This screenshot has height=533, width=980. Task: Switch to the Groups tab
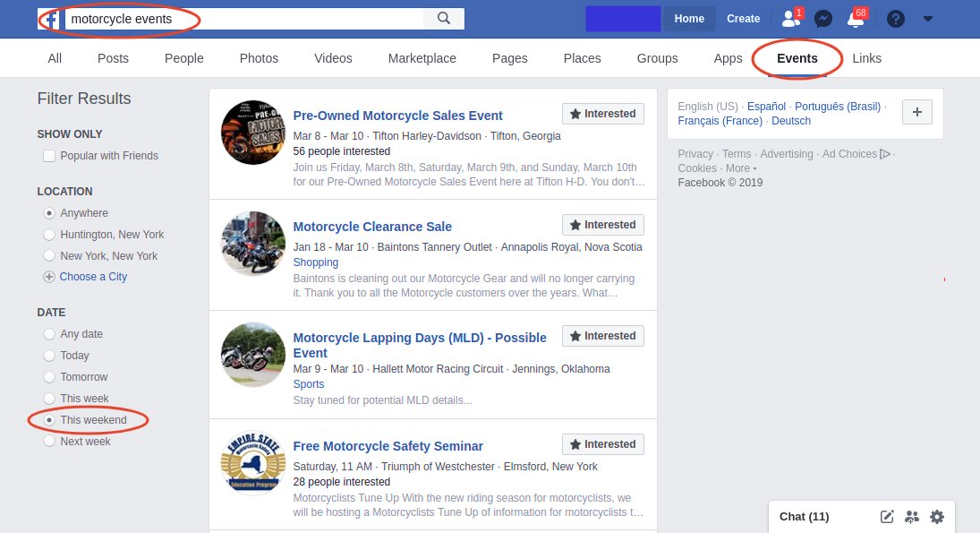pyautogui.click(x=658, y=58)
